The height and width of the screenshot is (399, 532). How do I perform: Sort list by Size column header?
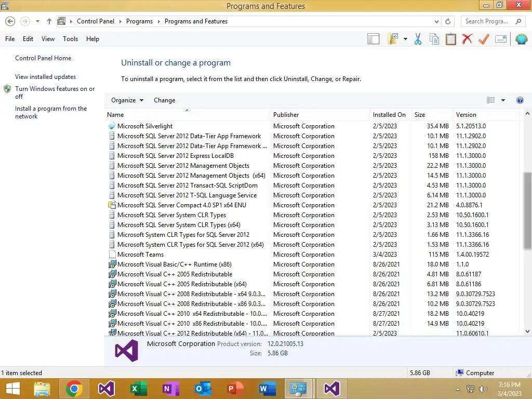[x=432, y=115]
